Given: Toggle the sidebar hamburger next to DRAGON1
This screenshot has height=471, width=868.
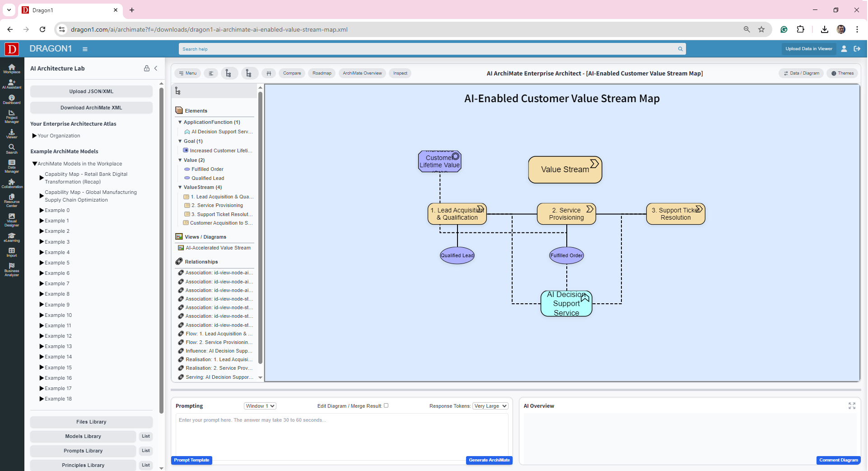Looking at the screenshot, I should point(85,49).
